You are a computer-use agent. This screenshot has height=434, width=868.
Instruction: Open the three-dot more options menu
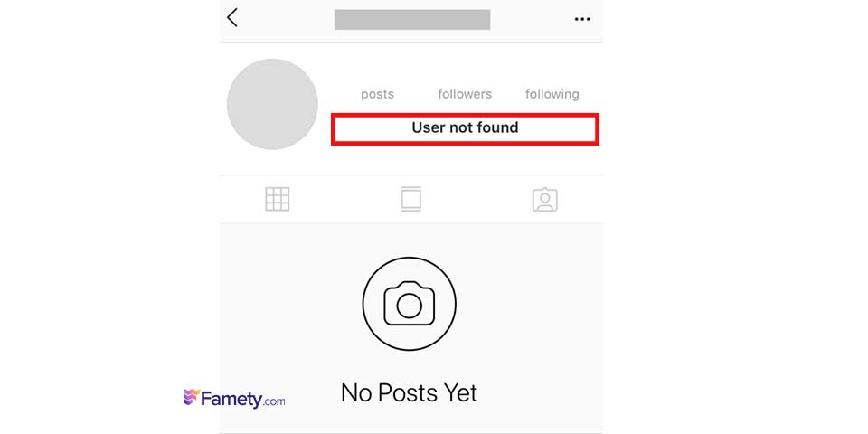click(x=582, y=19)
